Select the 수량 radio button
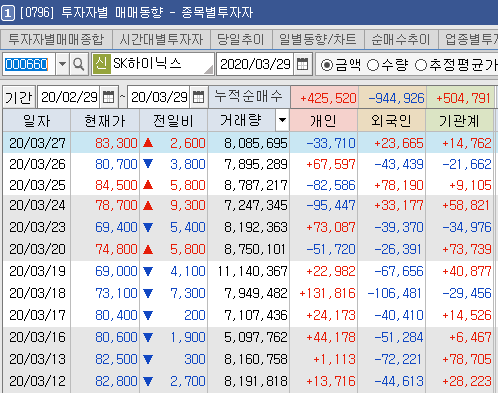Screen dimensions: 498x393 pos(373,65)
